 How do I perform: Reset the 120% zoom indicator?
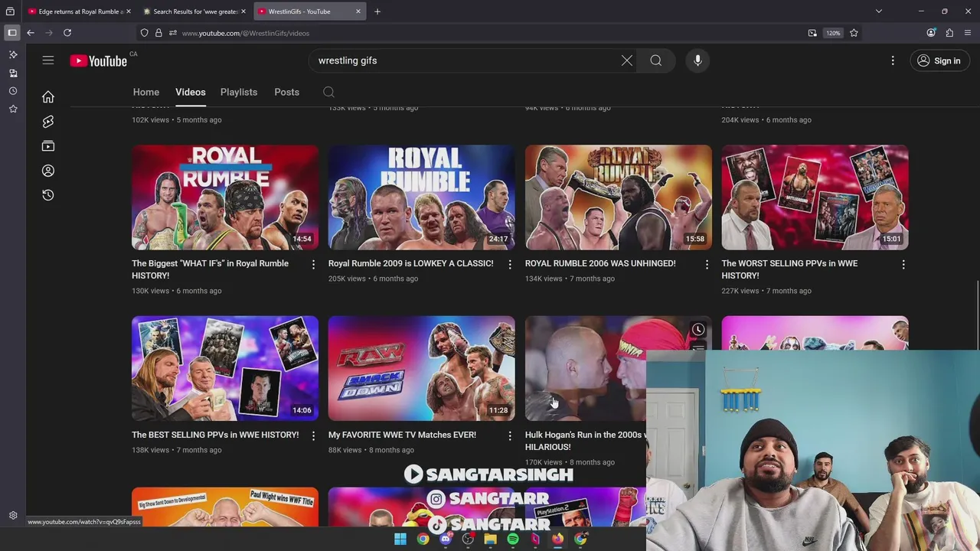833,33
